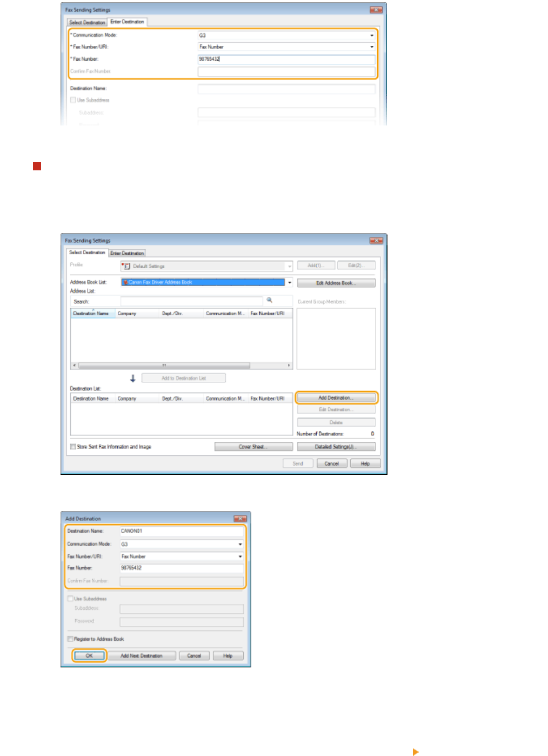The height and width of the screenshot is (756, 548).
Task: Click Add Next Destination button
Action: click(142, 655)
